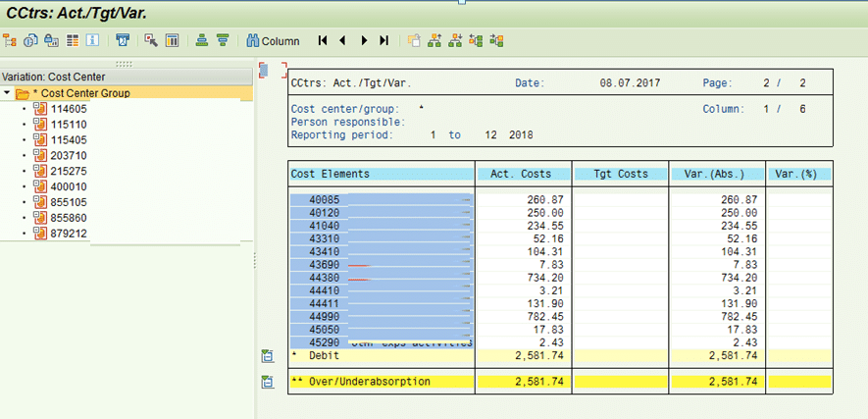This screenshot has width=868, height=419.
Task: Click the green sort descending icon
Action: pos(223,41)
